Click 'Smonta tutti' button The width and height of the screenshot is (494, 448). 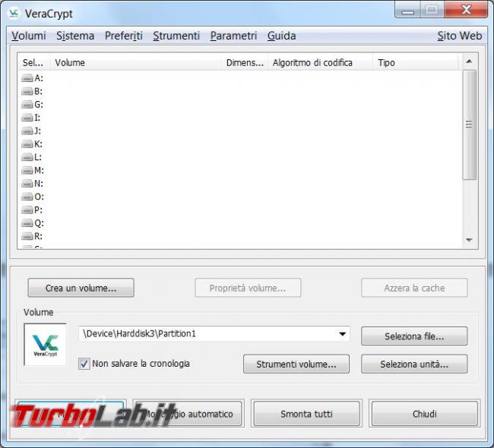pos(306,413)
